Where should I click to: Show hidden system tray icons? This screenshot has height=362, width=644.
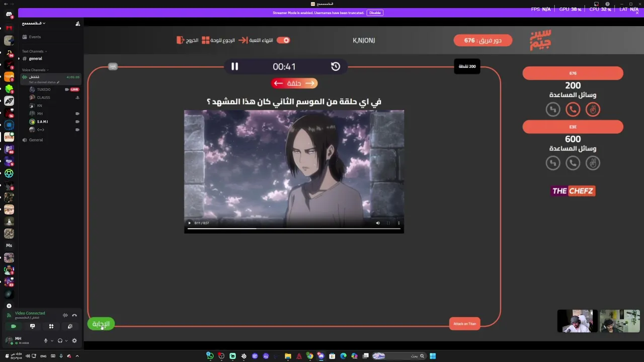77,356
